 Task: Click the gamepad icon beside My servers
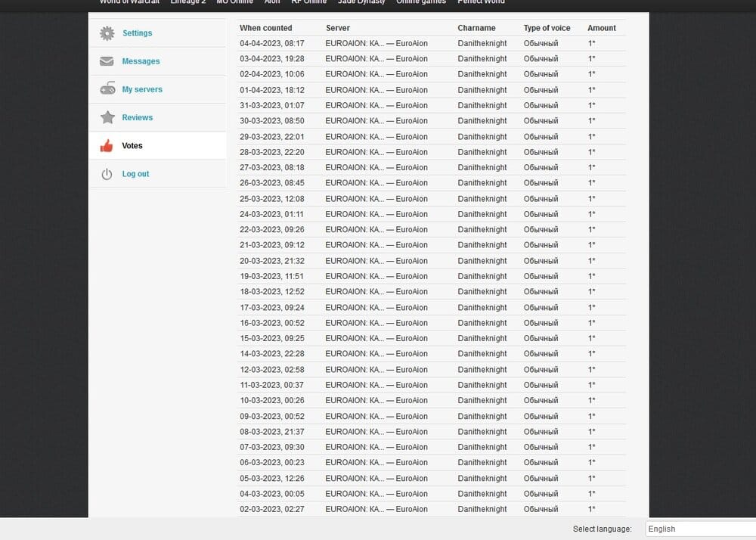107,89
